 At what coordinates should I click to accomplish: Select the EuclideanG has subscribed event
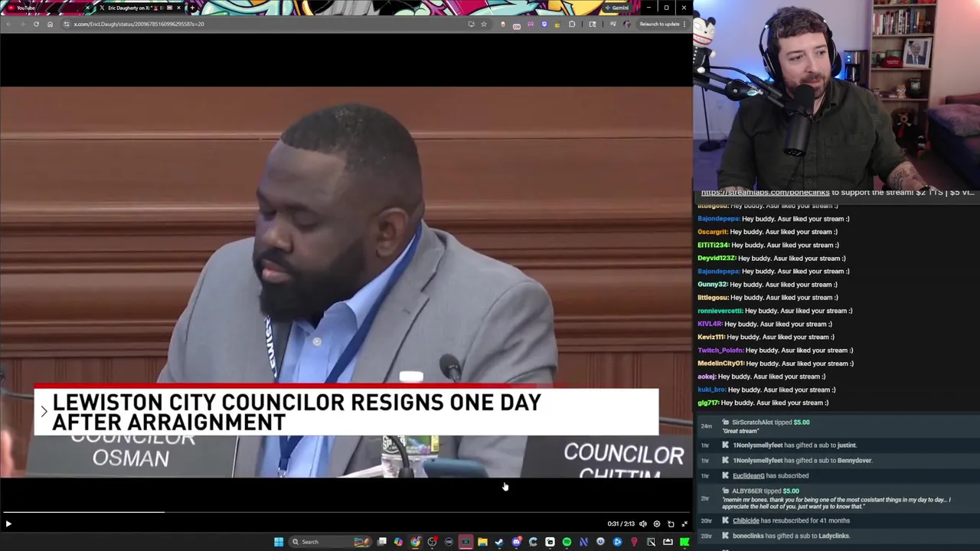tap(836, 475)
